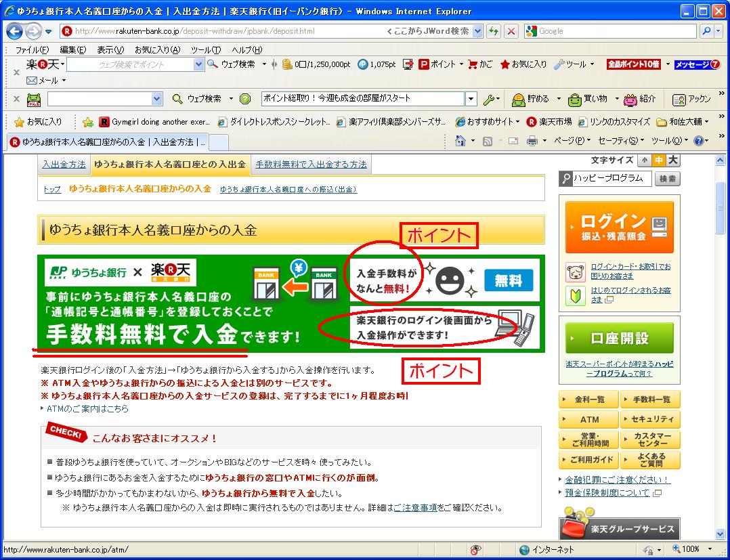Click the refresh page icon
The width and height of the screenshot is (730, 560).
[494, 32]
